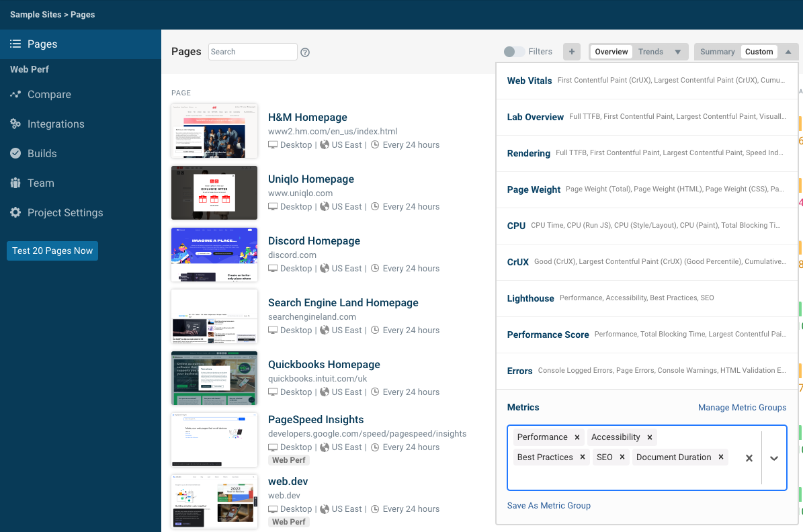This screenshot has height=532, width=803.
Task: Open the Uniqlo Homepage link
Action: pos(311,179)
